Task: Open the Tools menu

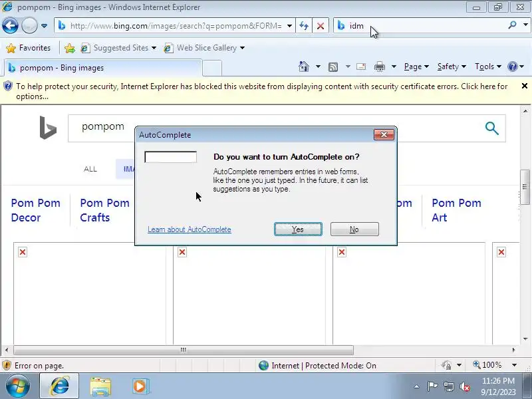Action: 488,66
